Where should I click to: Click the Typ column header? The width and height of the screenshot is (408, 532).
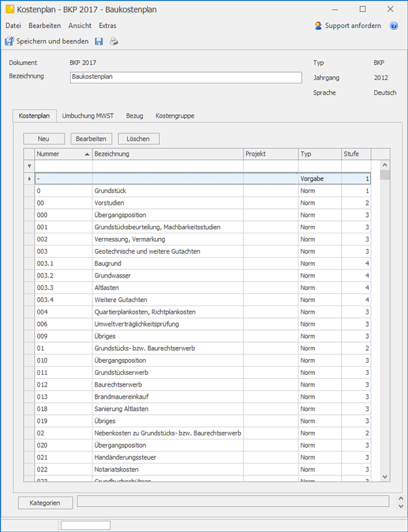(320, 154)
